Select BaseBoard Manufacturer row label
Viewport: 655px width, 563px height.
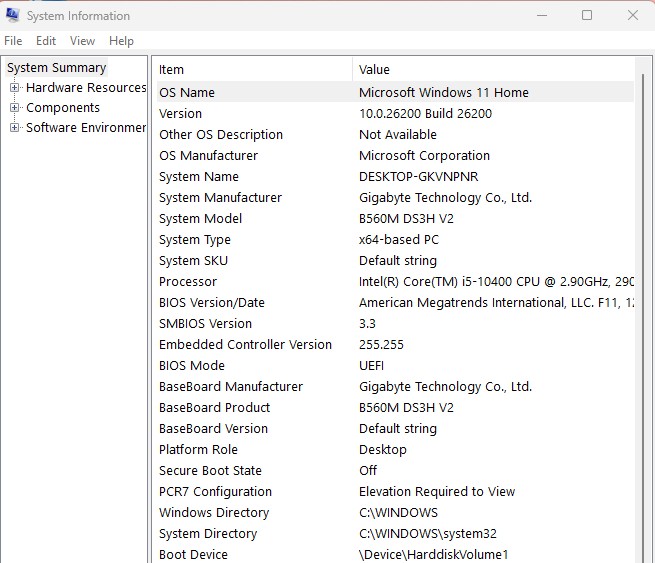click(x=231, y=387)
